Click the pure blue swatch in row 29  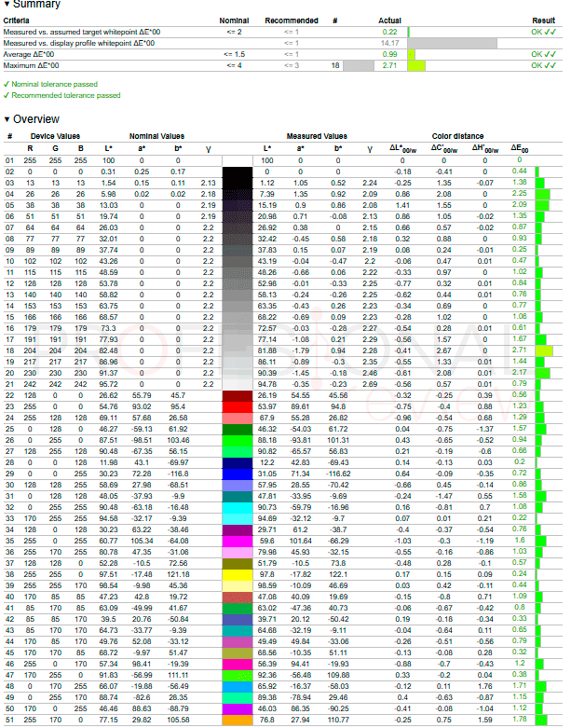click(238, 474)
